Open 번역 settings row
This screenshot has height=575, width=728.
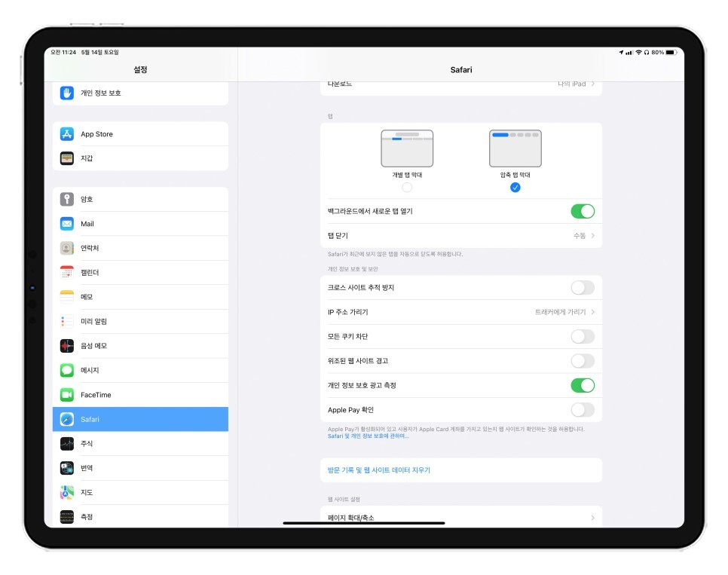tap(140, 468)
